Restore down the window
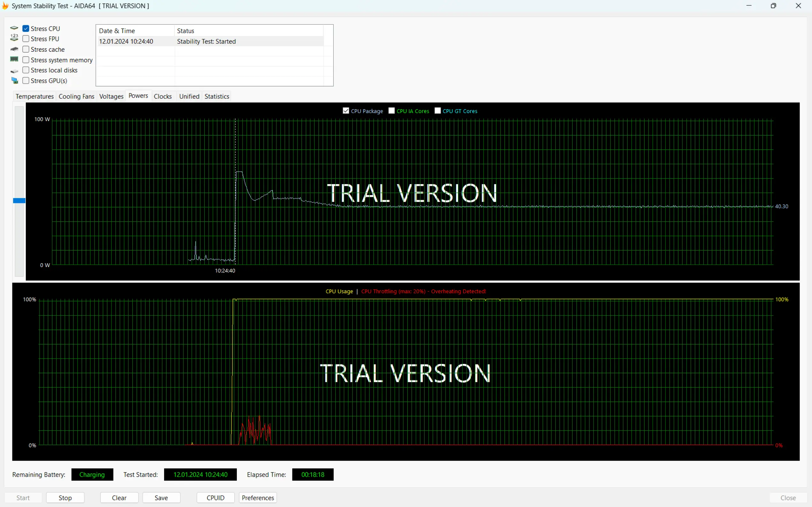Viewport: 812px width, 507px height. (x=773, y=6)
